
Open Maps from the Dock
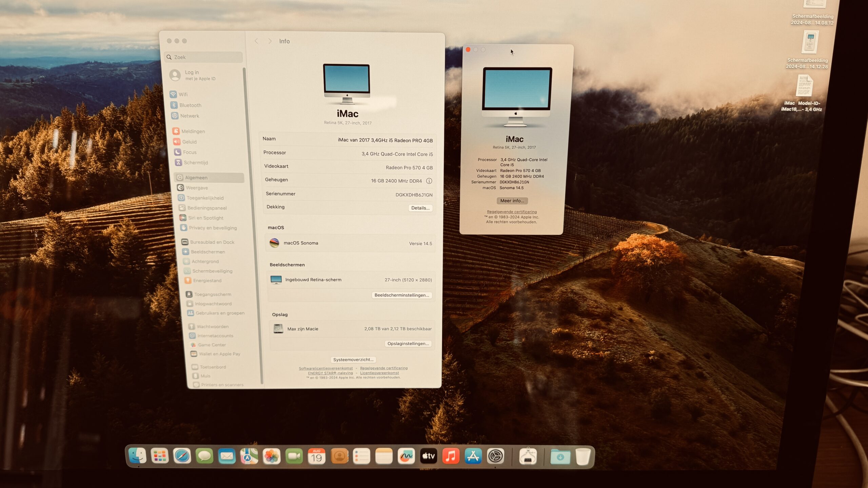click(x=249, y=456)
